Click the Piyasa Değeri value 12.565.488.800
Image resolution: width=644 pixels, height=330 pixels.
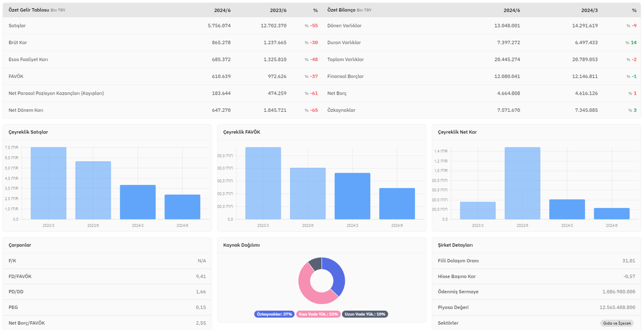point(618,307)
